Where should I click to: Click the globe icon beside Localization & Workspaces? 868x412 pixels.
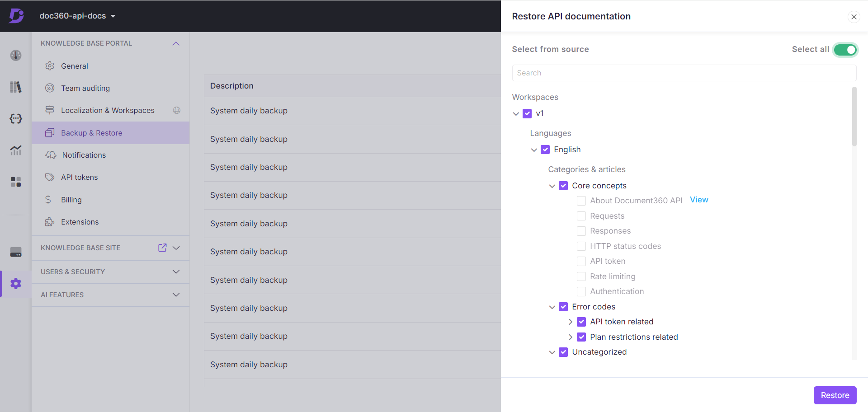point(177,110)
